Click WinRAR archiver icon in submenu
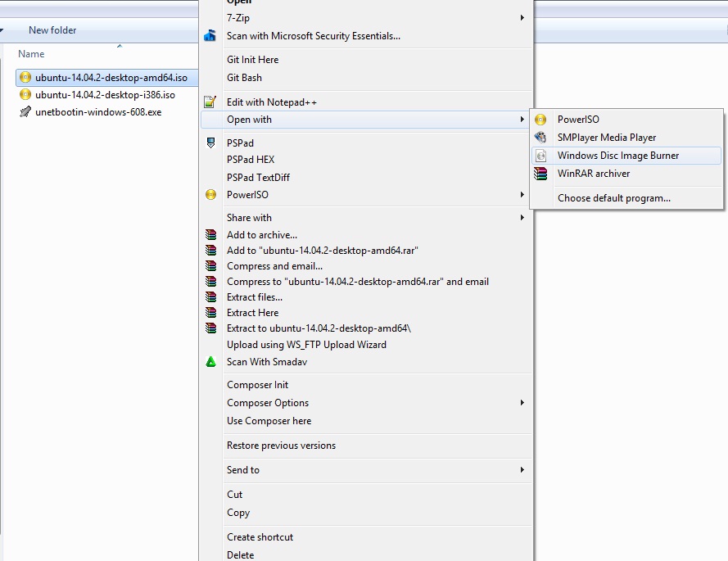728x561 pixels. [540, 174]
